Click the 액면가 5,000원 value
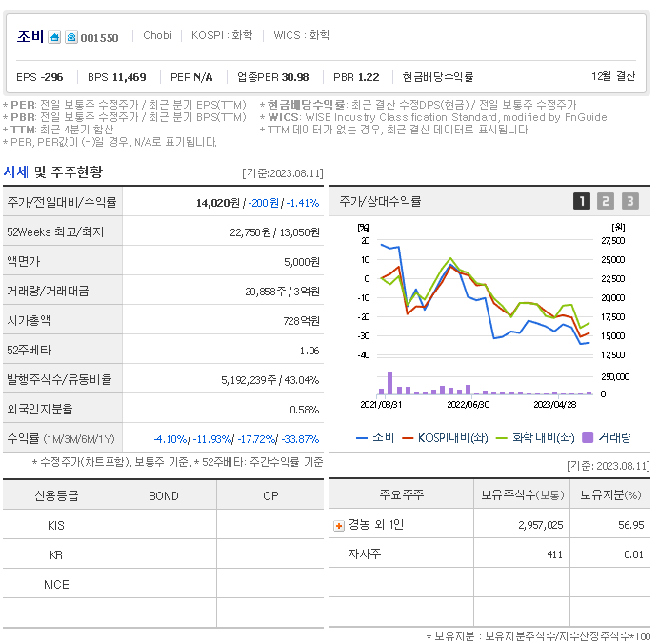The image size is (659, 644). pos(302,262)
